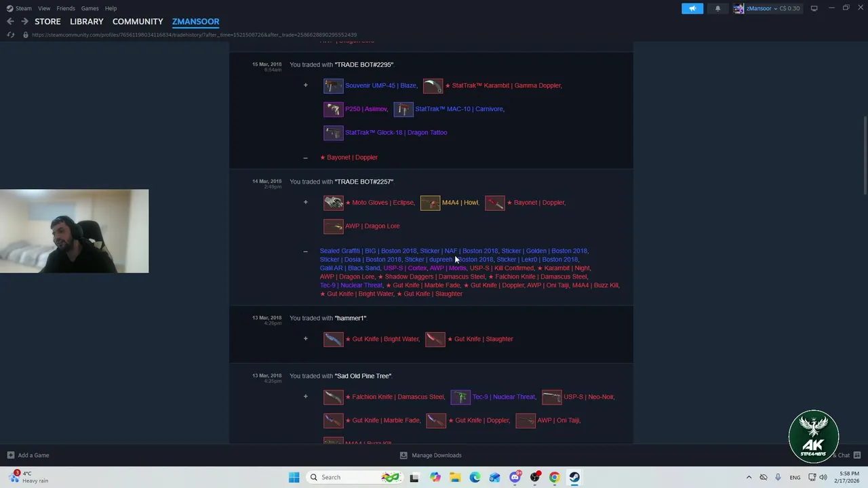Click the Bayonet Doppler icon in TRADE BOT#2257 trade
The image size is (868, 488).
(494, 203)
